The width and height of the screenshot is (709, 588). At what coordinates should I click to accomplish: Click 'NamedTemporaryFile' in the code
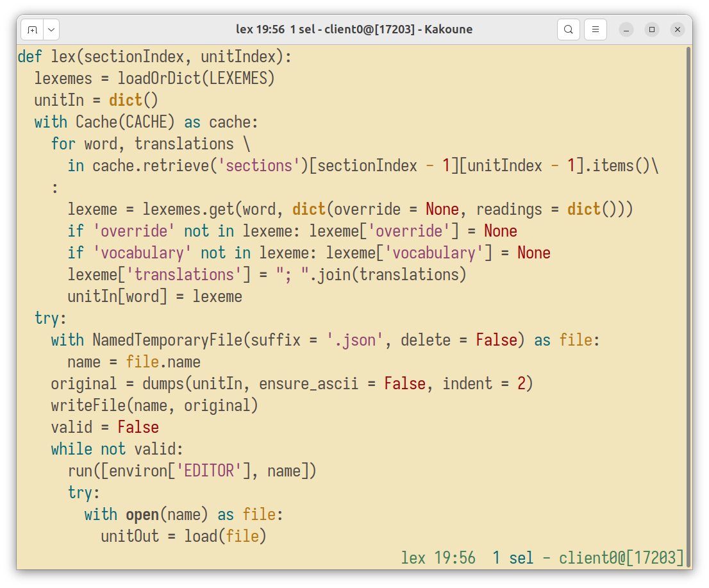[167, 340]
